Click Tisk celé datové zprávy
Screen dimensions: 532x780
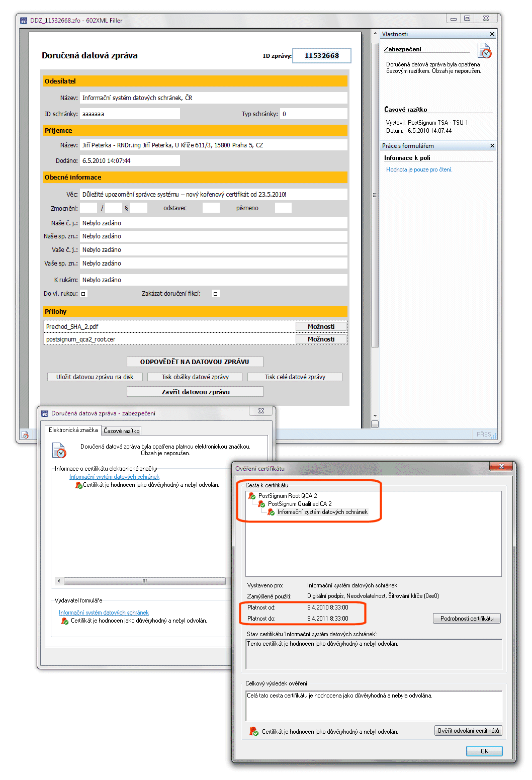coord(295,377)
